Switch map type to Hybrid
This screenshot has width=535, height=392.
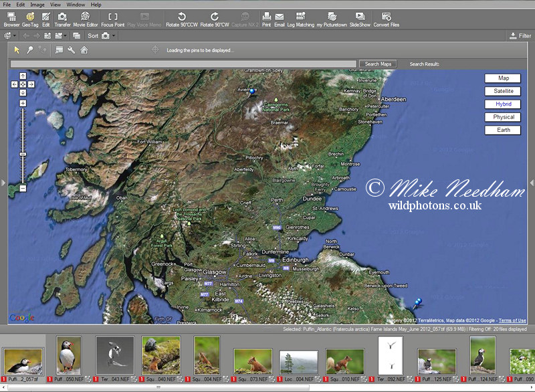503,104
